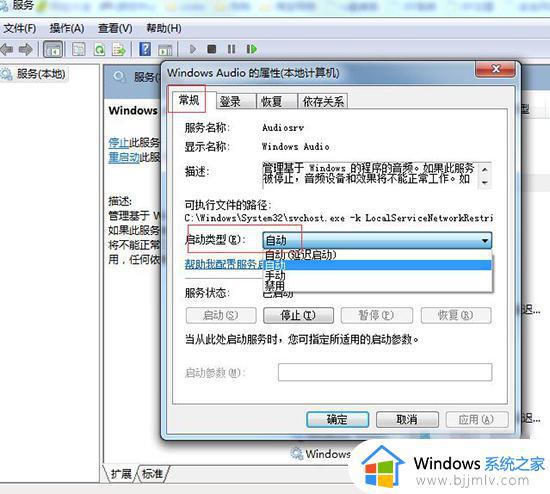Click the 确定 button

click(337, 419)
